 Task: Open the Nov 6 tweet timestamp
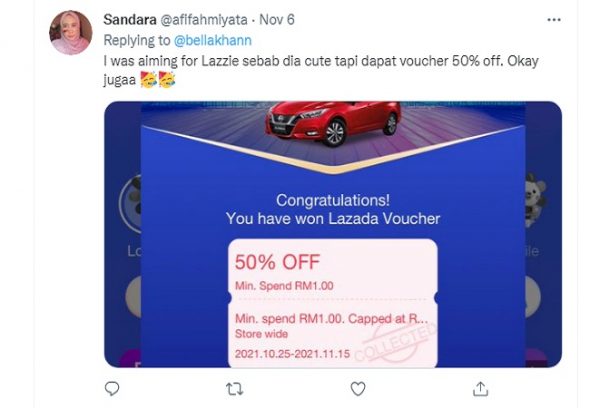277,20
